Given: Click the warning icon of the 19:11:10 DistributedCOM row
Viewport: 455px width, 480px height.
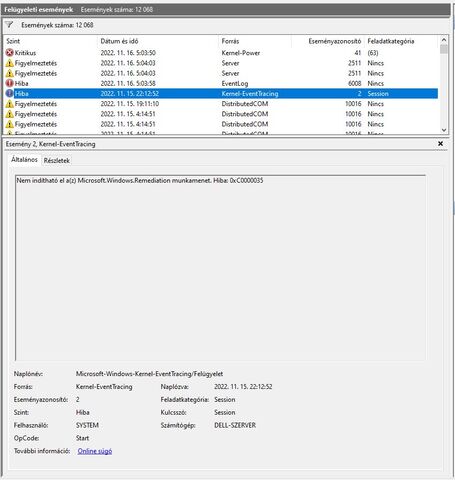Looking at the screenshot, I should pyautogui.click(x=10, y=104).
